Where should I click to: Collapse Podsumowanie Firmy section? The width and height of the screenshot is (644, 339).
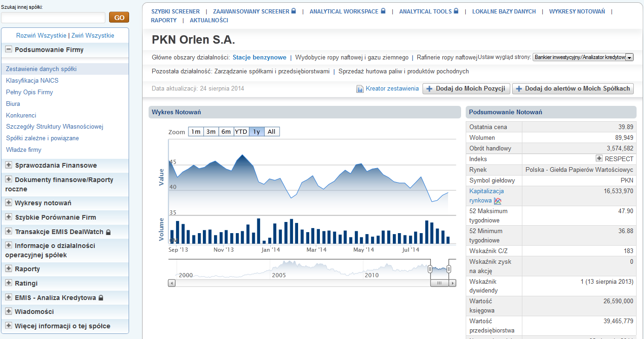pyautogui.click(x=8, y=49)
